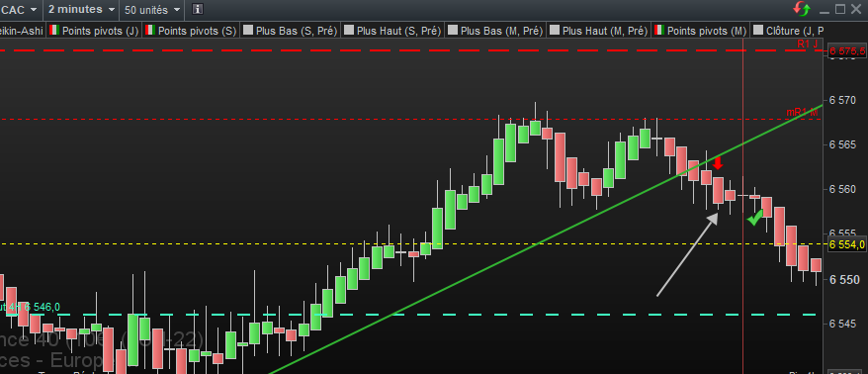Click the 6 560 price axis label
Screen dimensions: 868x374
pos(843,190)
